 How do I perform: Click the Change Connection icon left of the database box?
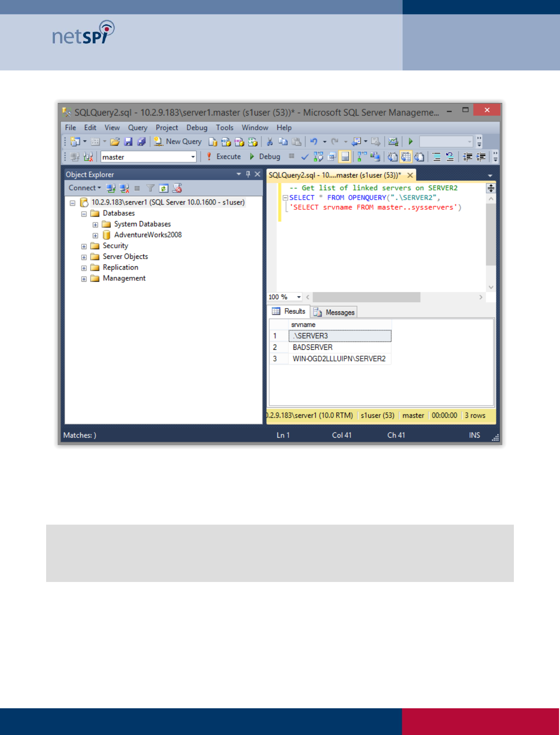tap(88, 157)
